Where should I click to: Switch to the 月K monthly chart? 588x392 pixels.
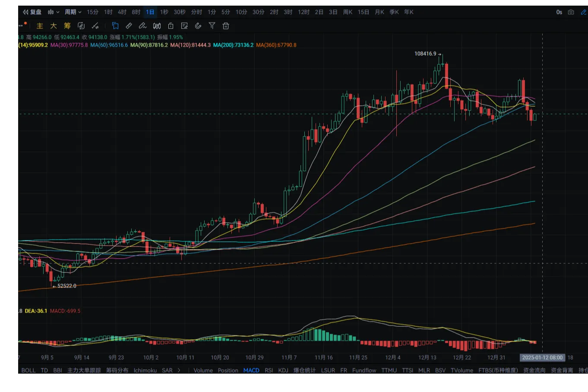379,12
